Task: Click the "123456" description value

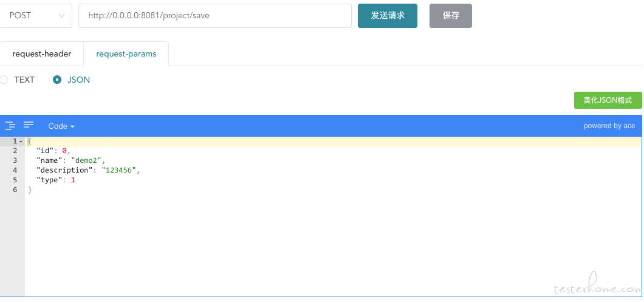Action: coord(118,170)
